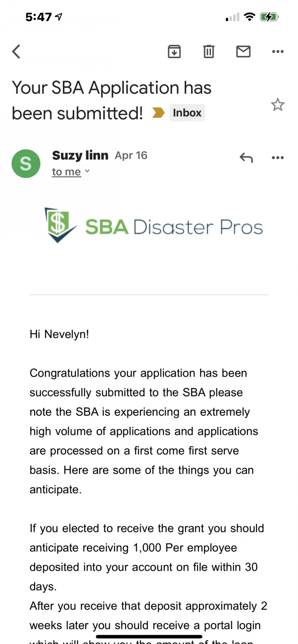298x644 pixels.
Task: Tap the yellow importance marker
Action: pos(158,112)
